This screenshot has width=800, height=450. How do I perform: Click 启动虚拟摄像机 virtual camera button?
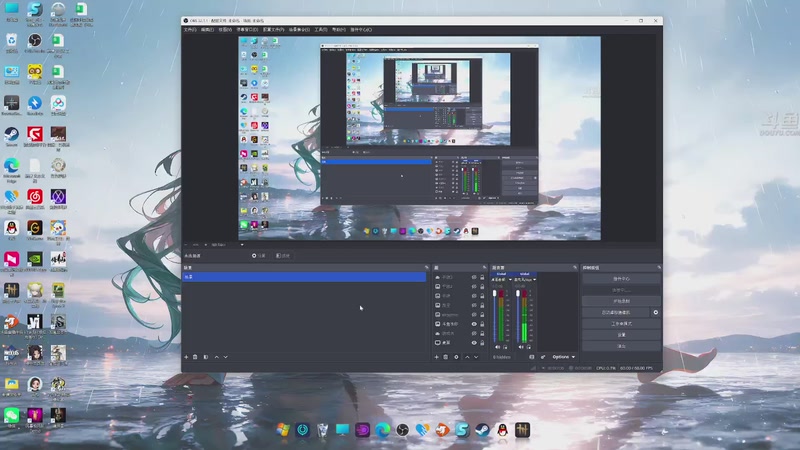[x=616, y=312]
